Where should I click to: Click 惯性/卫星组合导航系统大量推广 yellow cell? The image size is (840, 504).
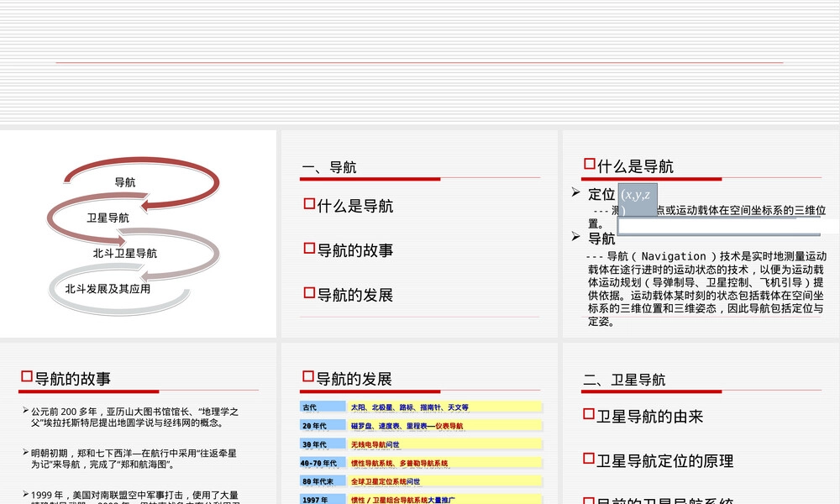coord(444,500)
